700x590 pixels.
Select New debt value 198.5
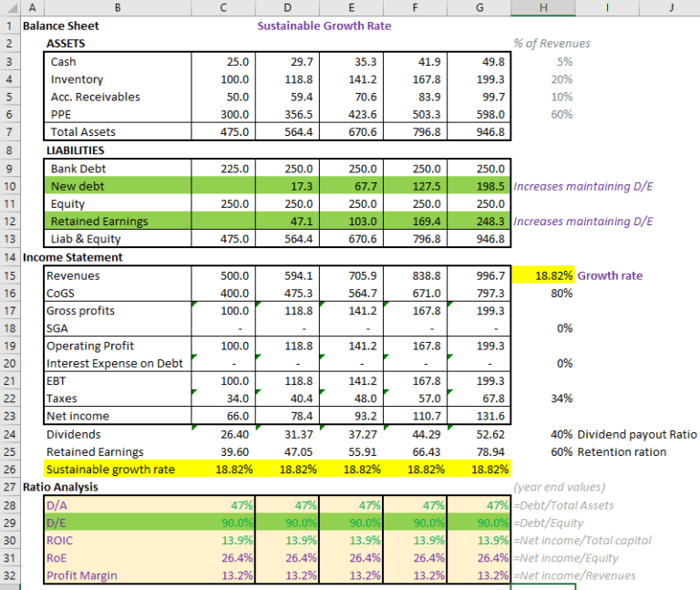click(479, 186)
